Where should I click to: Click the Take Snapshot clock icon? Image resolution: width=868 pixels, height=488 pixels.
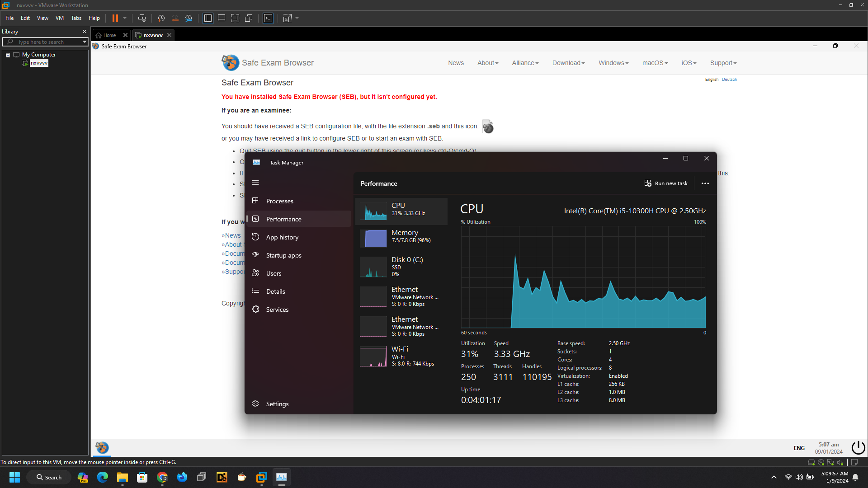point(161,18)
